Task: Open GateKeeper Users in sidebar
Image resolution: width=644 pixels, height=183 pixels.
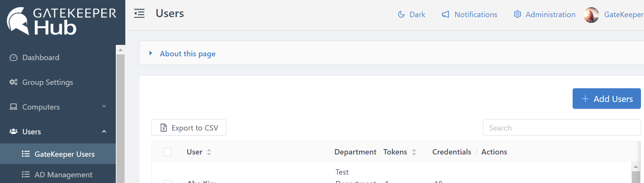Action: click(64, 154)
